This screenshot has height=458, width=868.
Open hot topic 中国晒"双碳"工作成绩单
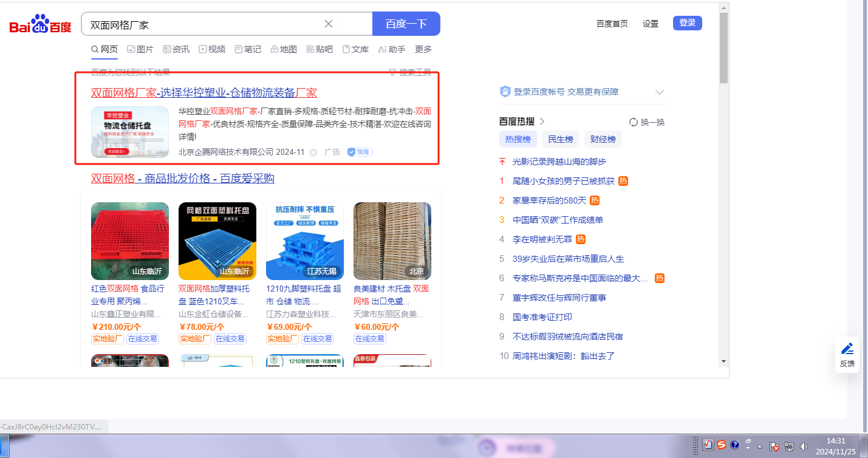pyautogui.click(x=558, y=220)
